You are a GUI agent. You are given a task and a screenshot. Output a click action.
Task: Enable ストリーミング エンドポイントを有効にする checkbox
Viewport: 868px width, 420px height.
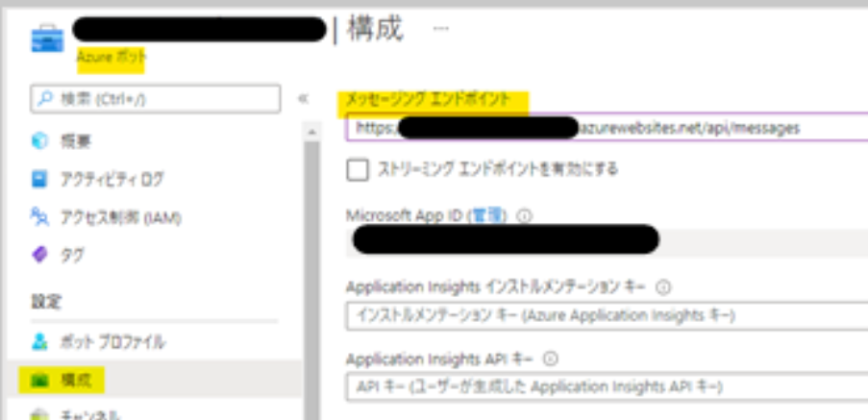click(x=357, y=169)
